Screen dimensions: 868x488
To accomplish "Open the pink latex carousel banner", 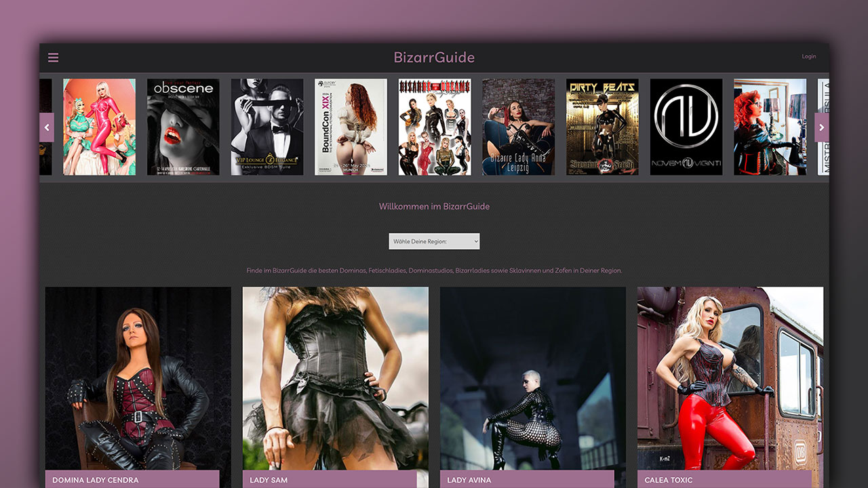I will (x=99, y=127).
